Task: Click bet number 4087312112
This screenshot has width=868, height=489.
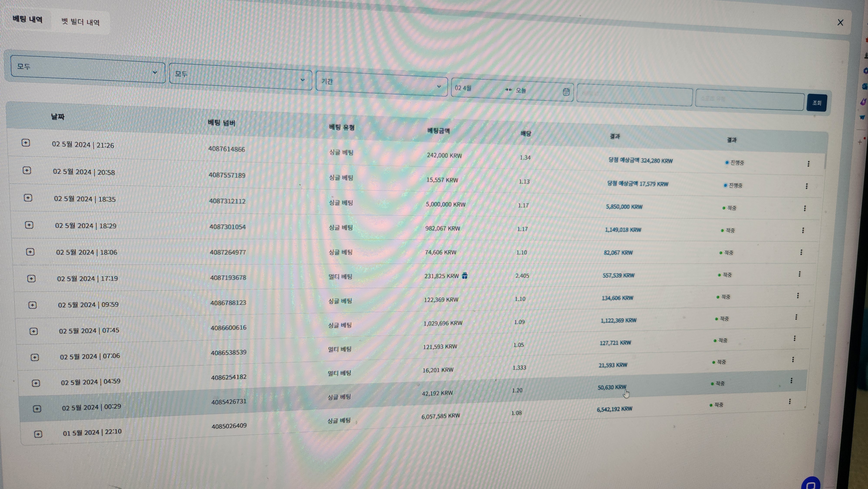Action: [x=227, y=201]
